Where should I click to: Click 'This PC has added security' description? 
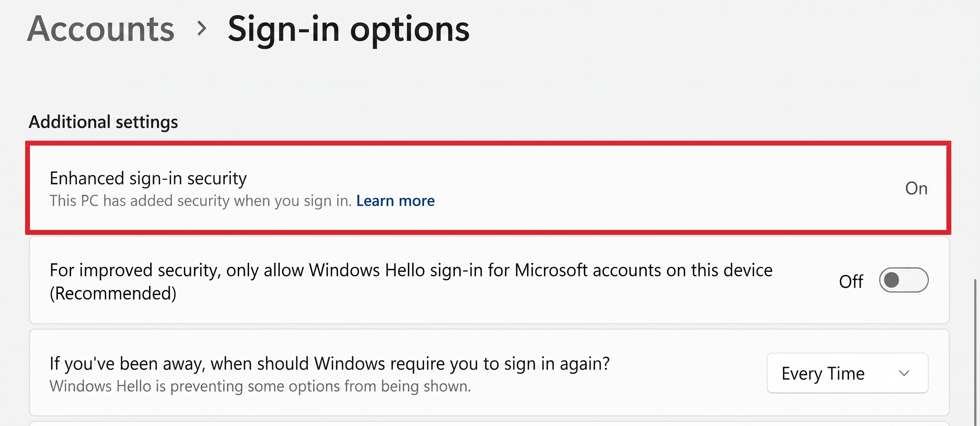point(200,201)
